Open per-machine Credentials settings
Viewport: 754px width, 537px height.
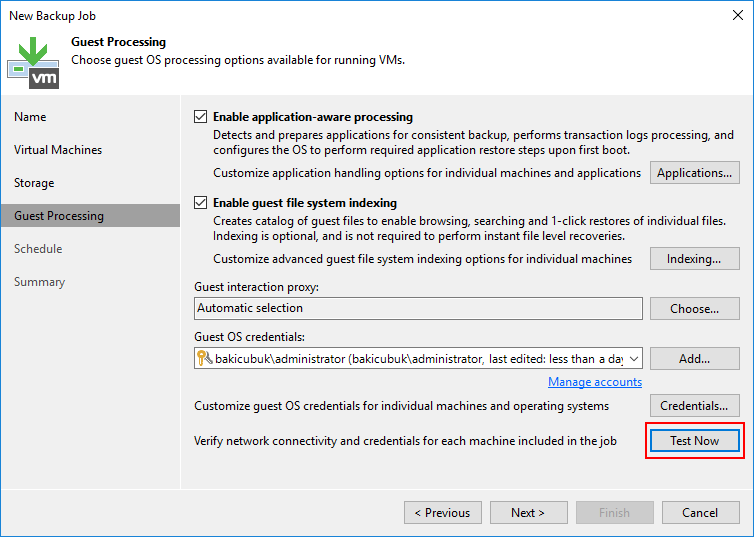[x=695, y=406]
